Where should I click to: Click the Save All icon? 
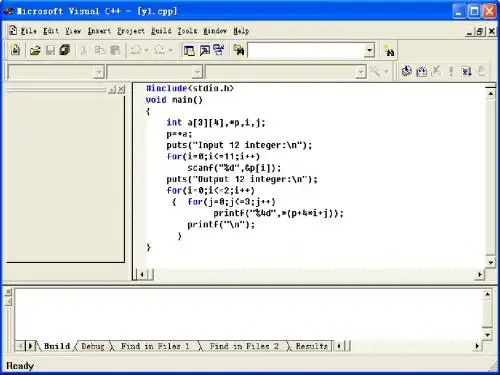pos(65,50)
